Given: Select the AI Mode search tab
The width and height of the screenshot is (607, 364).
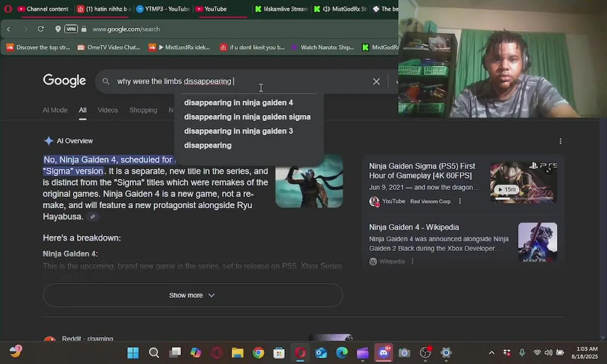Looking at the screenshot, I should coord(55,110).
